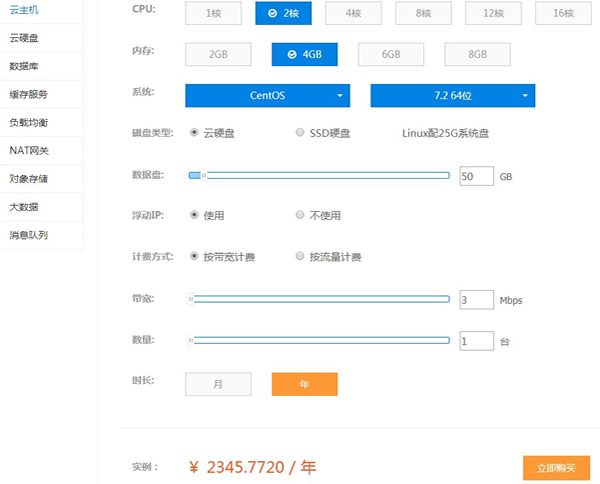Image resolution: width=600 pixels, height=484 pixels.
Task: Click the 立即购买 button
Action: click(556, 467)
